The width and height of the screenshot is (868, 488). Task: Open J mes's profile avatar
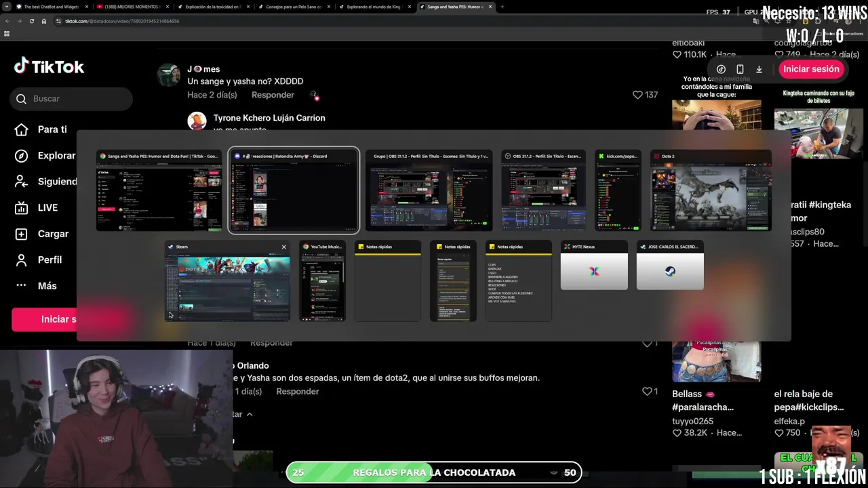tap(168, 75)
